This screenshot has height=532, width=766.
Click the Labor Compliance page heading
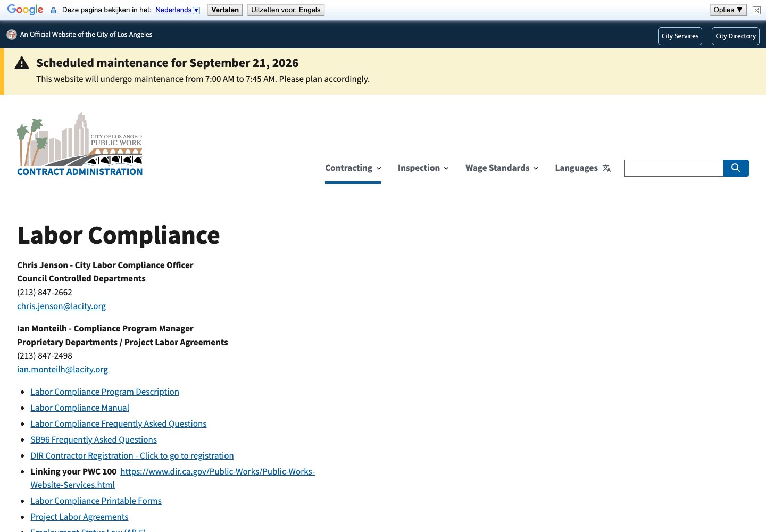point(119,235)
